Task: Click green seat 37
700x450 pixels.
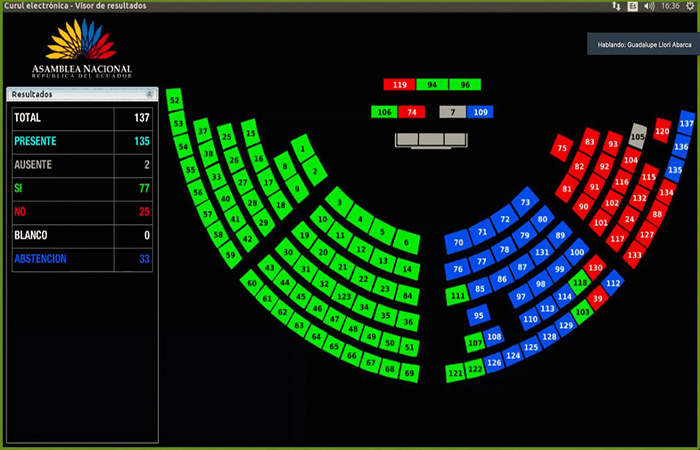Action: [x=203, y=131]
